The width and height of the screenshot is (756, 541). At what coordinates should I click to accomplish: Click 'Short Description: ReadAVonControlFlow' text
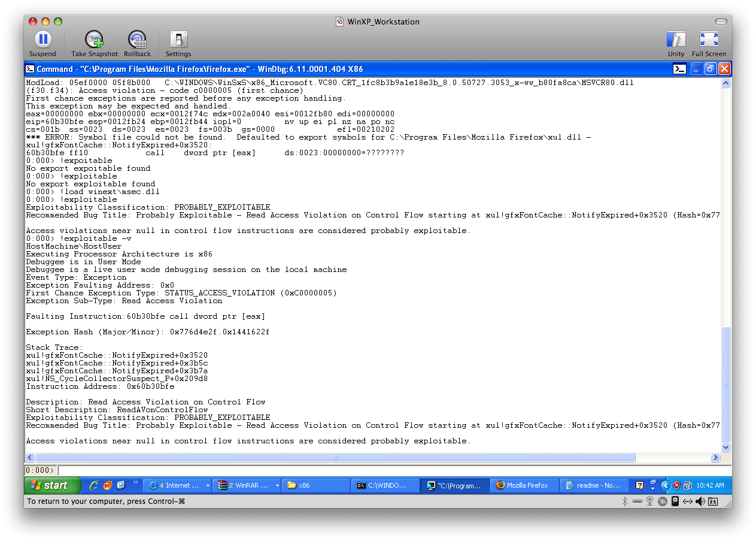coord(117,410)
